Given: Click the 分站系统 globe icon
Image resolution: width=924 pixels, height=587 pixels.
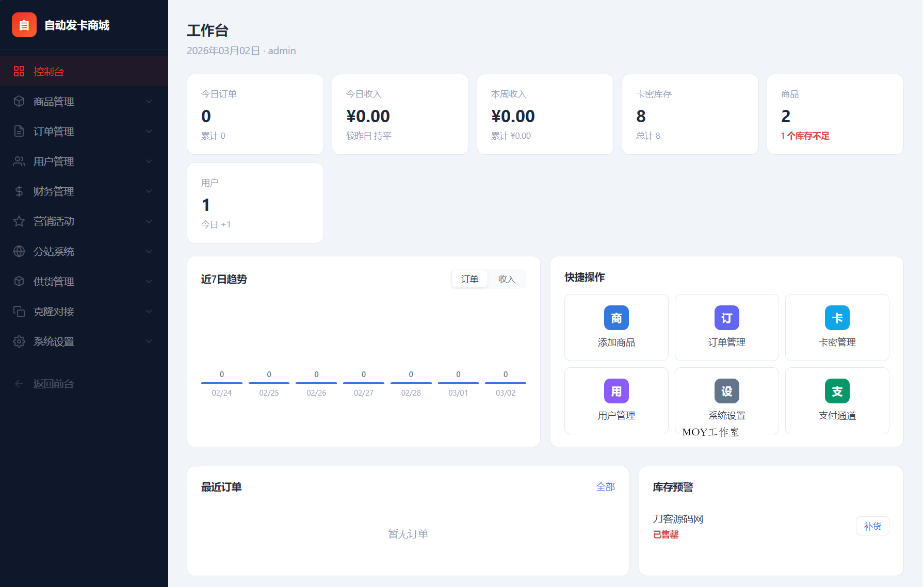Looking at the screenshot, I should tap(19, 251).
